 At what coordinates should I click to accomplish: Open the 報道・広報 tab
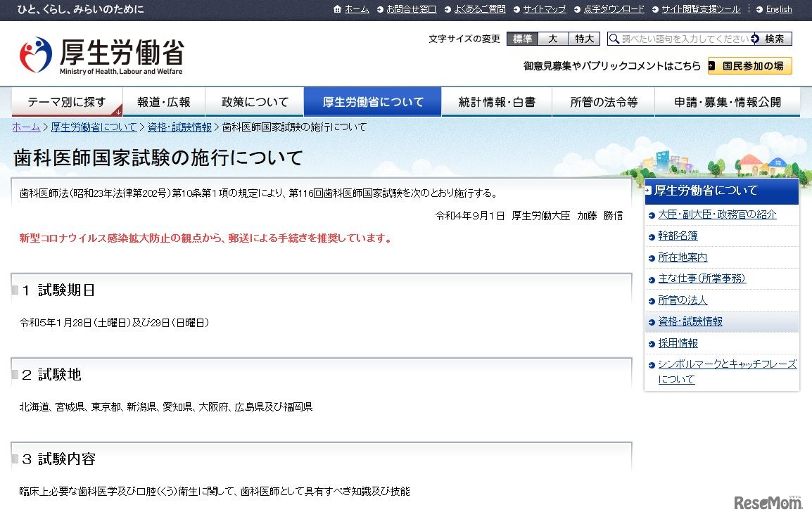(164, 102)
